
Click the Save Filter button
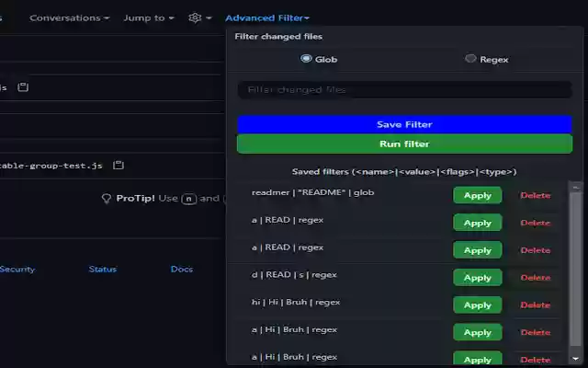[x=404, y=124]
